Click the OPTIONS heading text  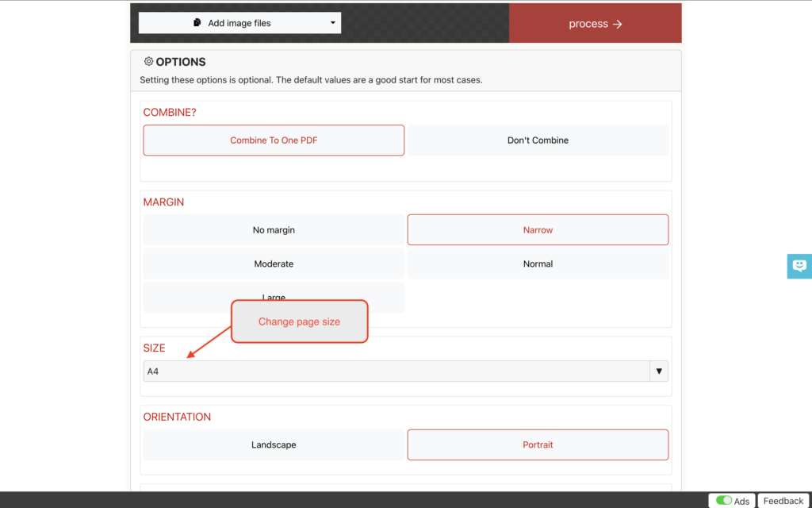(x=181, y=62)
